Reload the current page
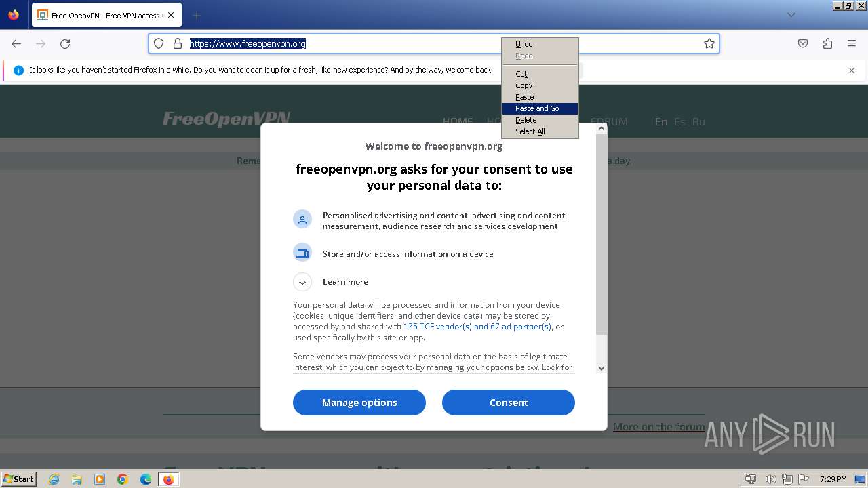The image size is (868, 488). coord(65,43)
